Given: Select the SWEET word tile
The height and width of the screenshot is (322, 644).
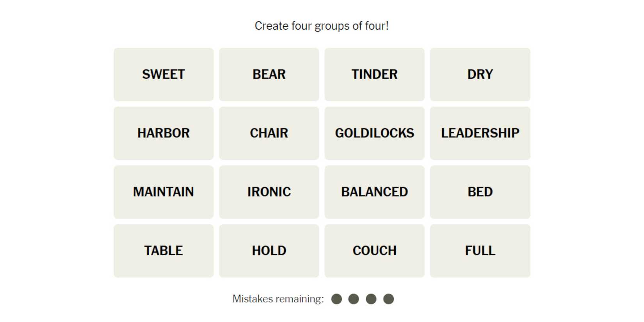Looking at the screenshot, I should pyautogui.click(x=164, y=75).
